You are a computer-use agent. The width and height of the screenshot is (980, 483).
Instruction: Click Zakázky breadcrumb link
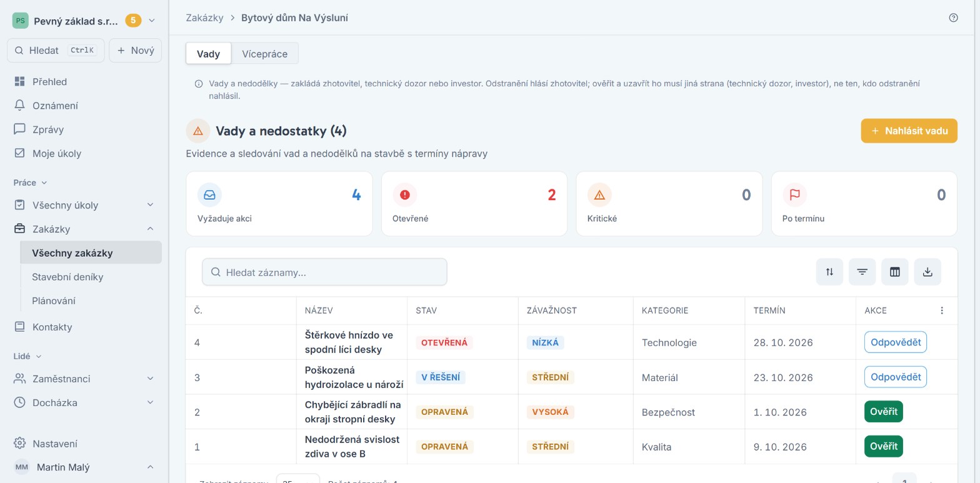204,17
